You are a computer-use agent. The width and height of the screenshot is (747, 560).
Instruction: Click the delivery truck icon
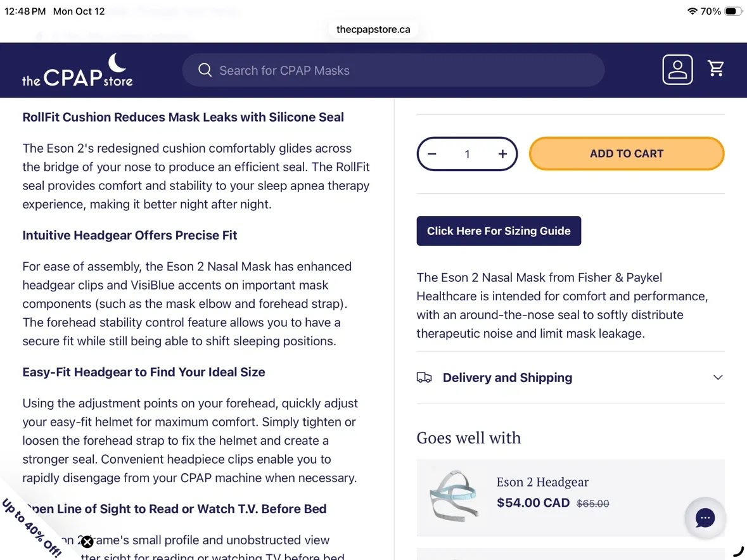[x=424, y=378]
